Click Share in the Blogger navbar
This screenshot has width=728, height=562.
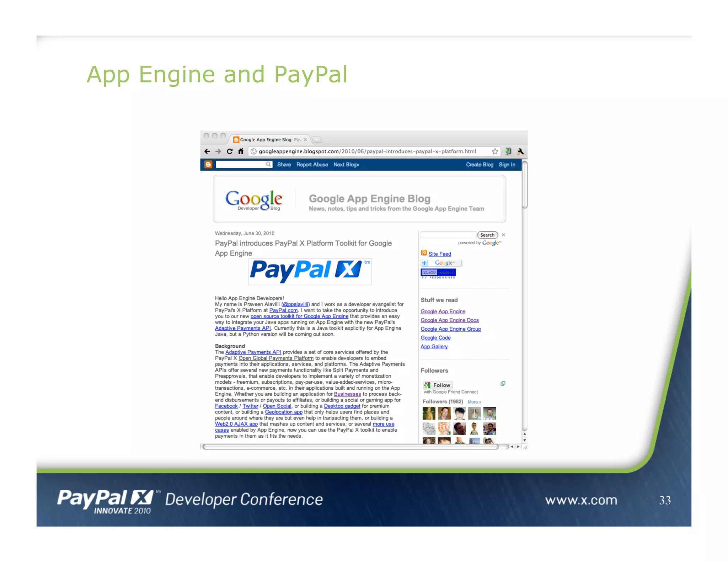click(x=284, y=164)
